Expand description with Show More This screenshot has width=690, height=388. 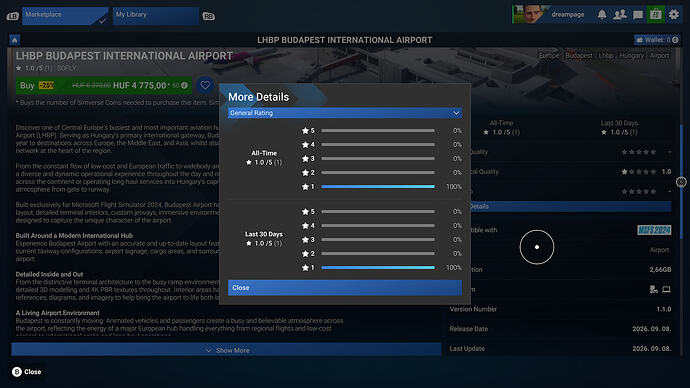click(x=226, y=350)
